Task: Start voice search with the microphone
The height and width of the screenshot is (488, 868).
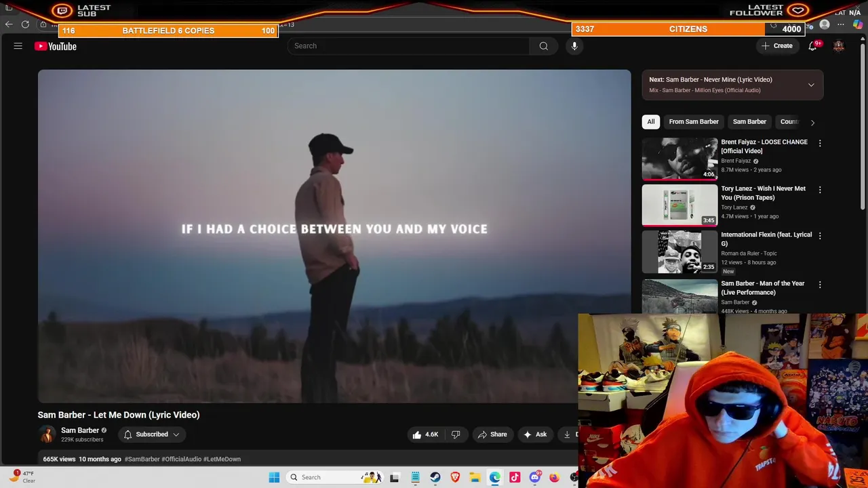Action: (x=574, y=46)
